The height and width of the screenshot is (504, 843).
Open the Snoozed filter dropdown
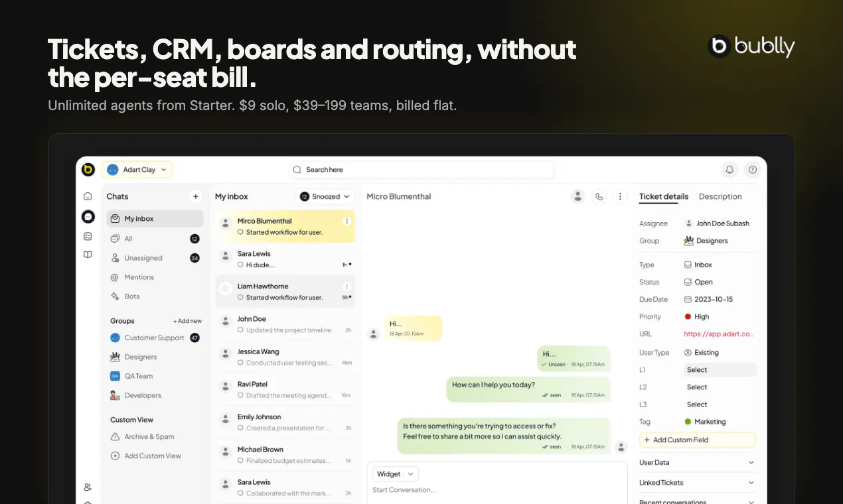coord(325,196)
